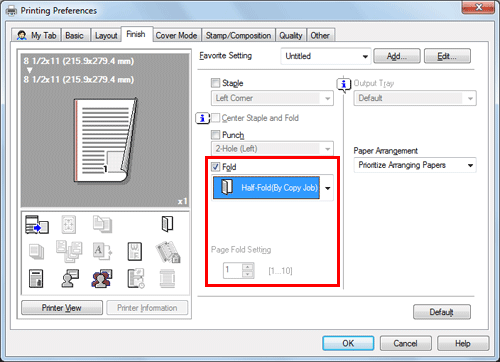Screen dimensions: 500x362
Task: Open the Half-Fold(By Copy Job) dropdown
Action: (273, 188)
